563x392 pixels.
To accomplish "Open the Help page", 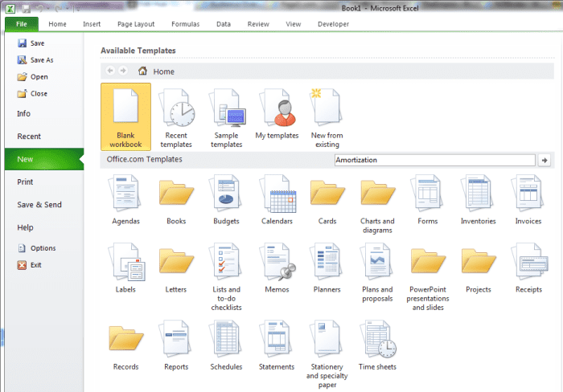I will [25, 227].
